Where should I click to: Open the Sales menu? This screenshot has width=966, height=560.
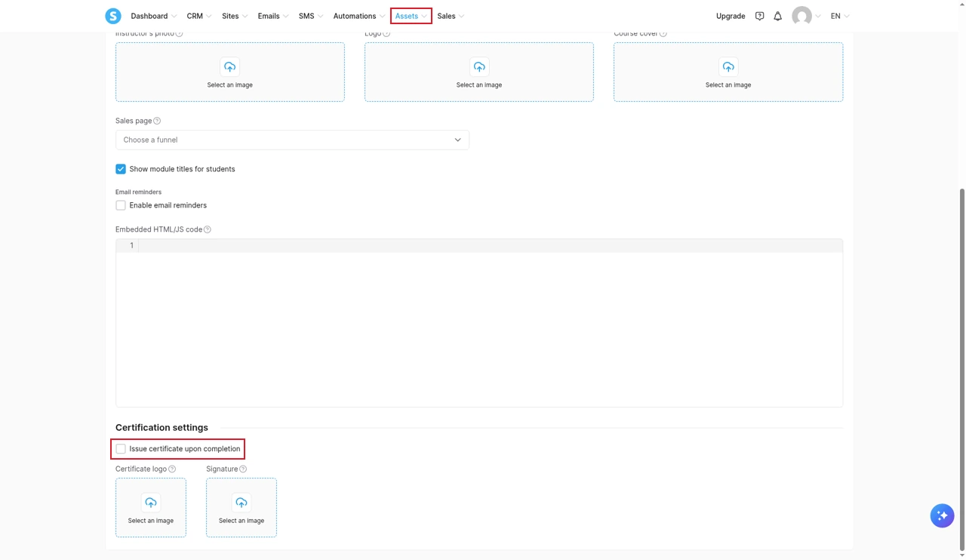point(451,16)
